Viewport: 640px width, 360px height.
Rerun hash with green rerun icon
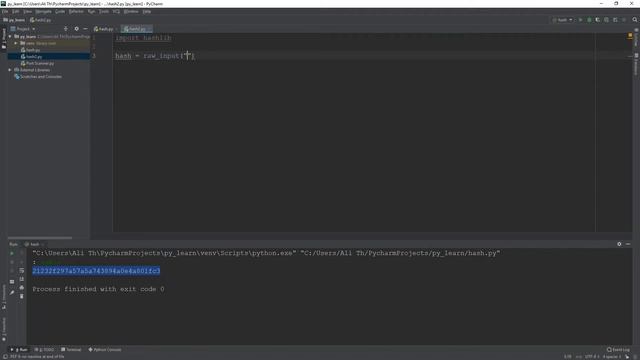click(x=12, y=253)
